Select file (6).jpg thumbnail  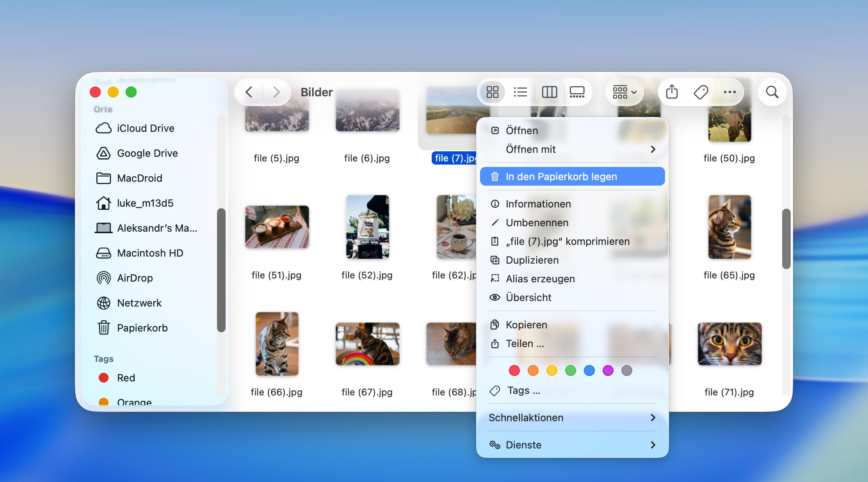pos(367,111)
